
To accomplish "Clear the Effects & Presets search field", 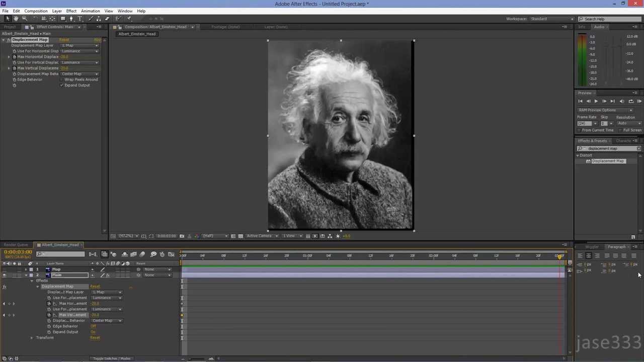I will tap(638, 148).
